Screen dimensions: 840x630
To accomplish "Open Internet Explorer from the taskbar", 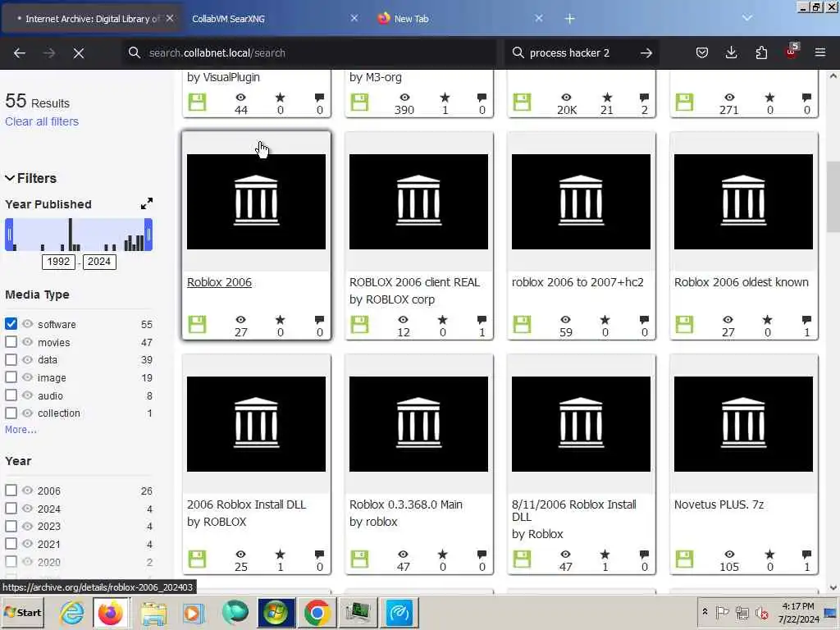I will point(72,612).
